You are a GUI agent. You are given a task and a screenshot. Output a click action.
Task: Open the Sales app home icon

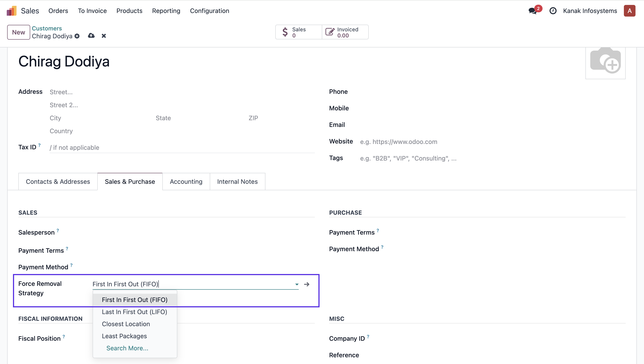11,11
